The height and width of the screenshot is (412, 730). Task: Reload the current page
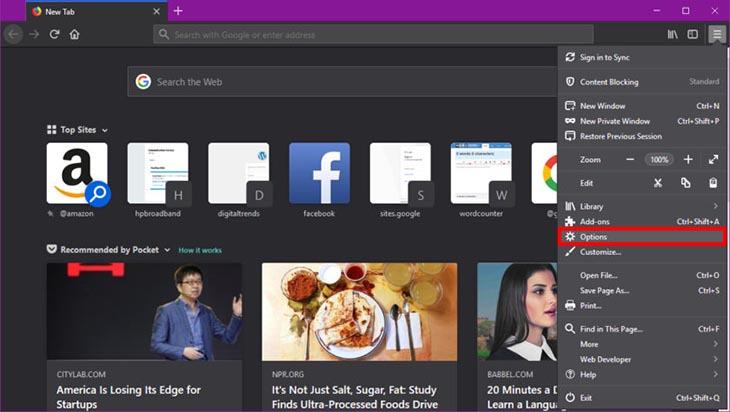[x=54, y=34]
